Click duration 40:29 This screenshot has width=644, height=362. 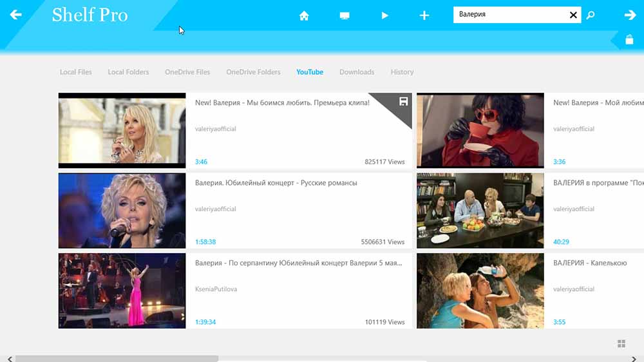click(x=561, y=242)
